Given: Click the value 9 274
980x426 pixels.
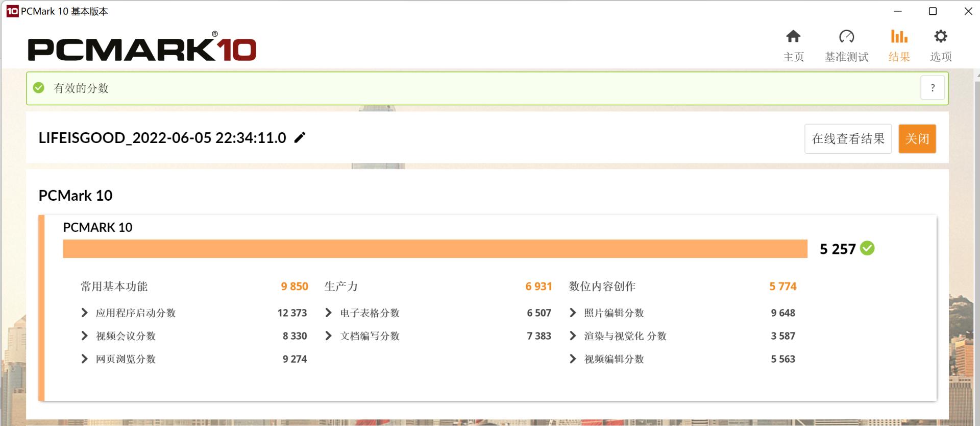Looking at the screenshot, I should point(295,359).
